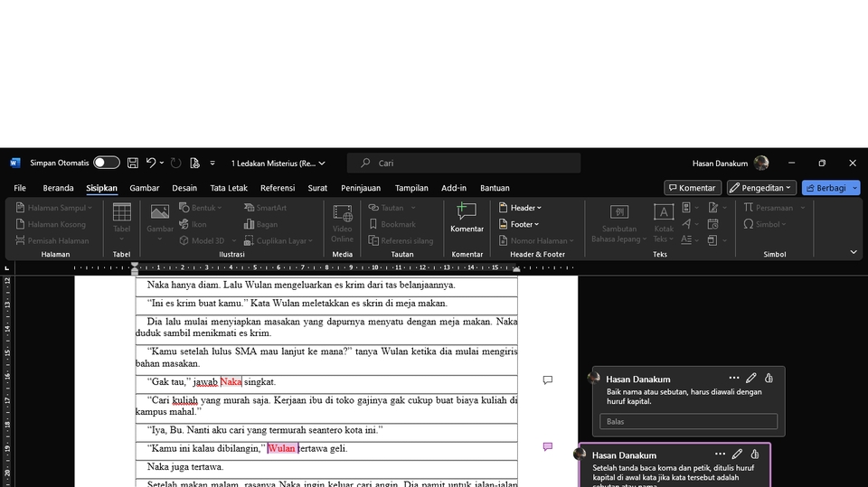868x487 pixels.
Task: Click the Redo icon in title bar
Action: [x=175, y=163]
